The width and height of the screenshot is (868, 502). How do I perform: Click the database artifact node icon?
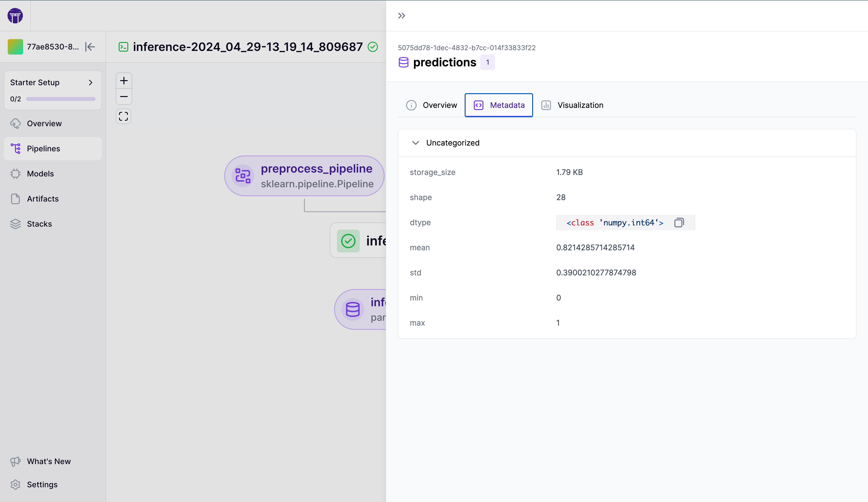pos(353,309)
